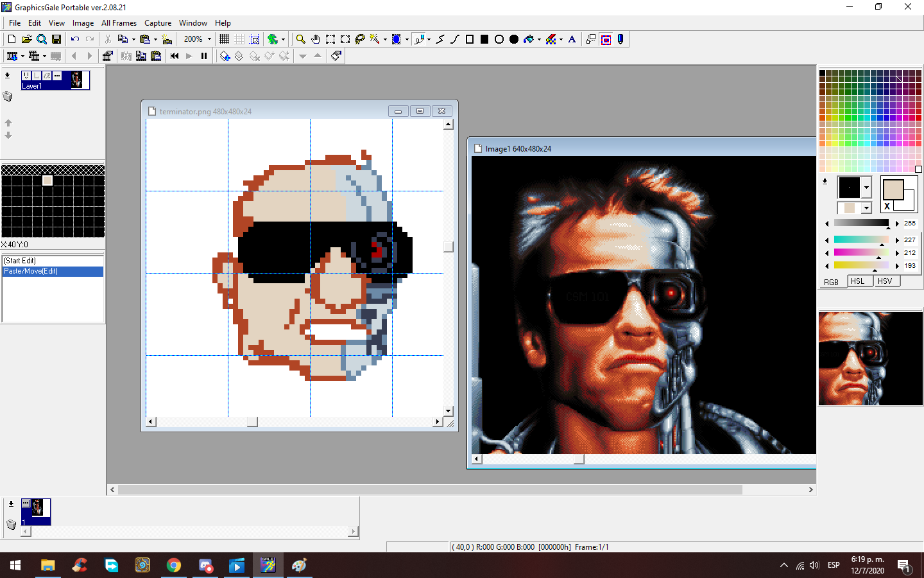Select the flood fill bucket tool
The width and height of the screenshot is (924, 578).
528,39
